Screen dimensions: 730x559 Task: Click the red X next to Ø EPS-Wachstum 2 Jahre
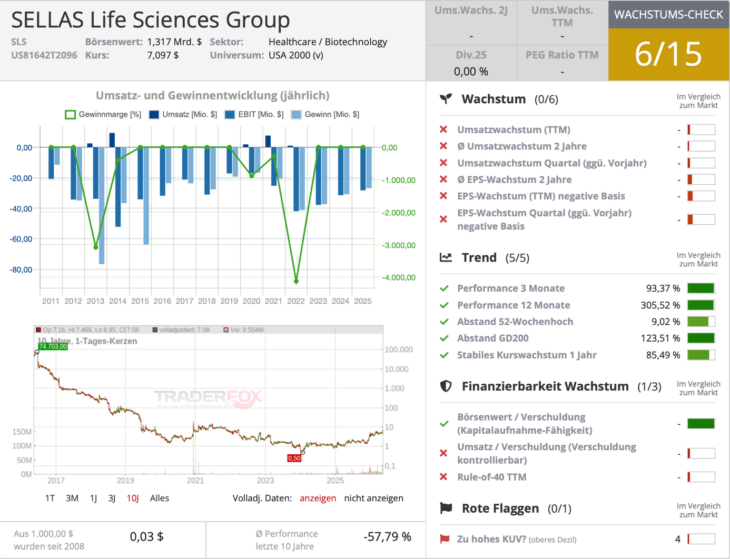[x=443, y=179]
